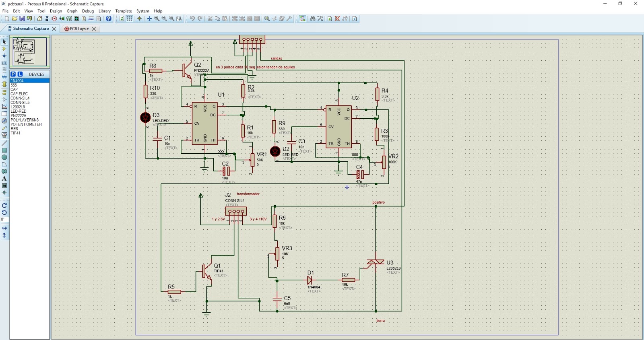Open the Tool menu
Image resolution: width=644 pixels, height=340 pixels.
pyautogui.click(x=41, y=11)
